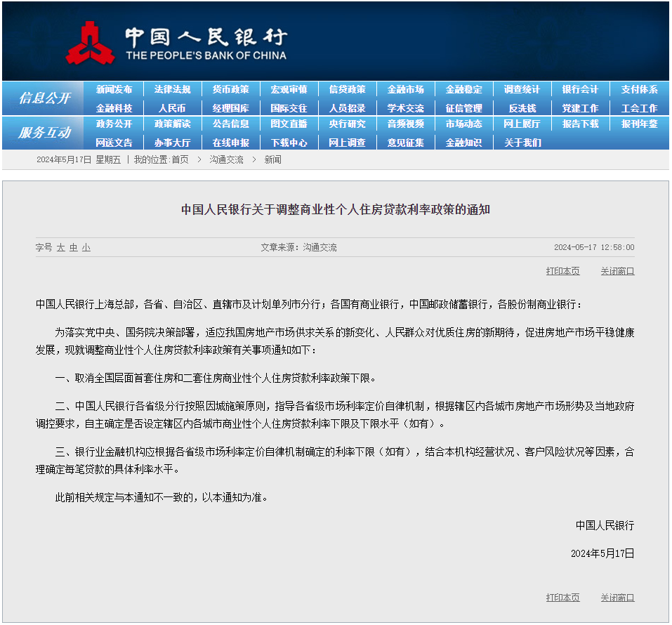The width and height of the screenshot is (672, 625).
Task: Click 沟通交流 breadcrumb link
Action: [x=226, y=159]
